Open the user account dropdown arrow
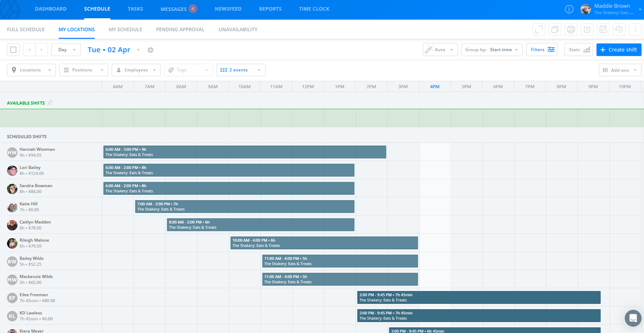This screenshot has width=644, height=333. (641, 9)
